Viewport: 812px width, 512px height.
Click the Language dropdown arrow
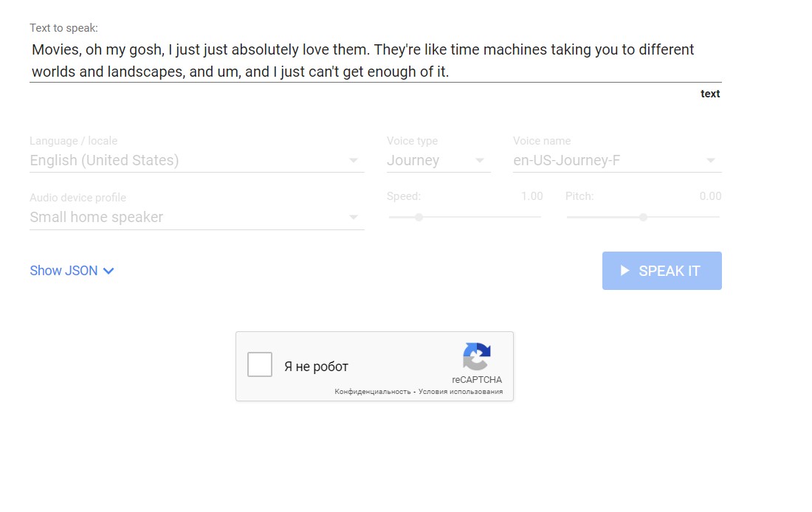pos(354,161)
